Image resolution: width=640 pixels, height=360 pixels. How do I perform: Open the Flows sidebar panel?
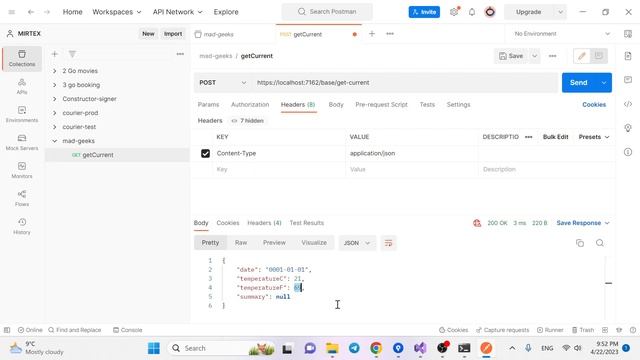coord(22,198)
